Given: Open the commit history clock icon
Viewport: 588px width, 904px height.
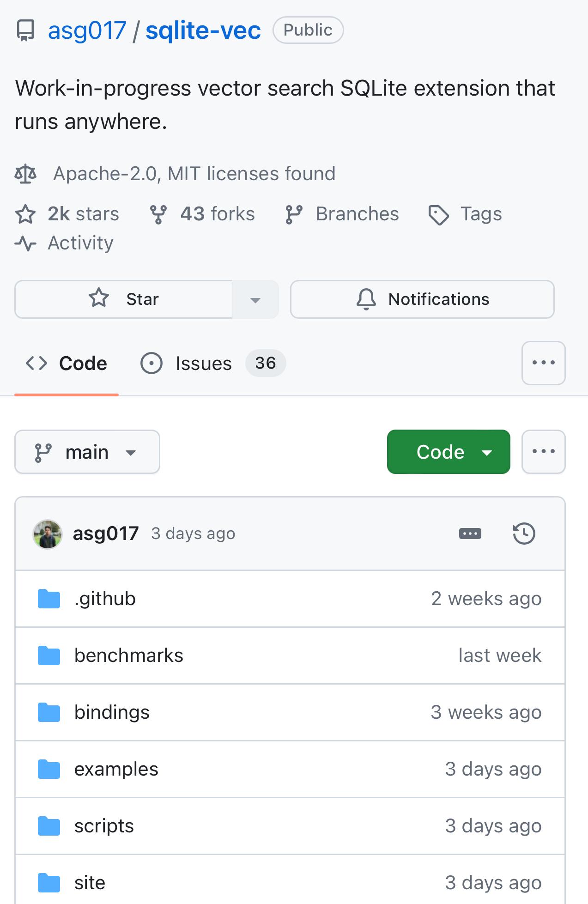Looking at the screenshot, I should click(524, 533).
